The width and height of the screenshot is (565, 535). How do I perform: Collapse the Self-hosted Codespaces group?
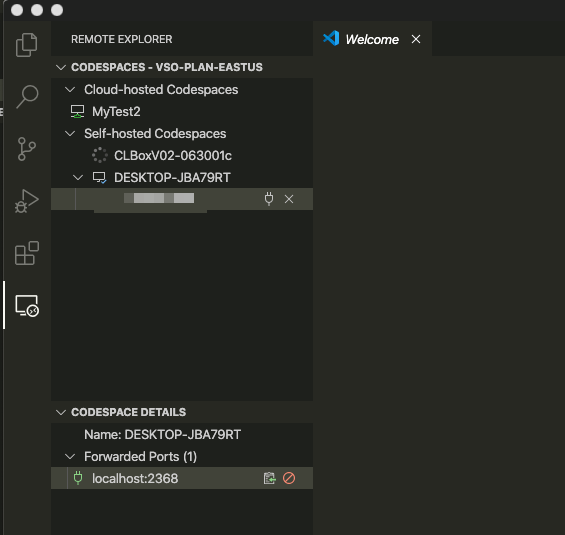pyautogui.click(x=70, y=133)
